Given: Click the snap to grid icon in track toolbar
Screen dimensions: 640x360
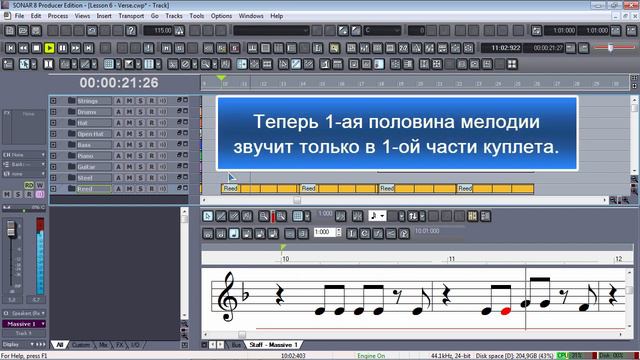Looking at the screenshot, I should coord(109,64).
